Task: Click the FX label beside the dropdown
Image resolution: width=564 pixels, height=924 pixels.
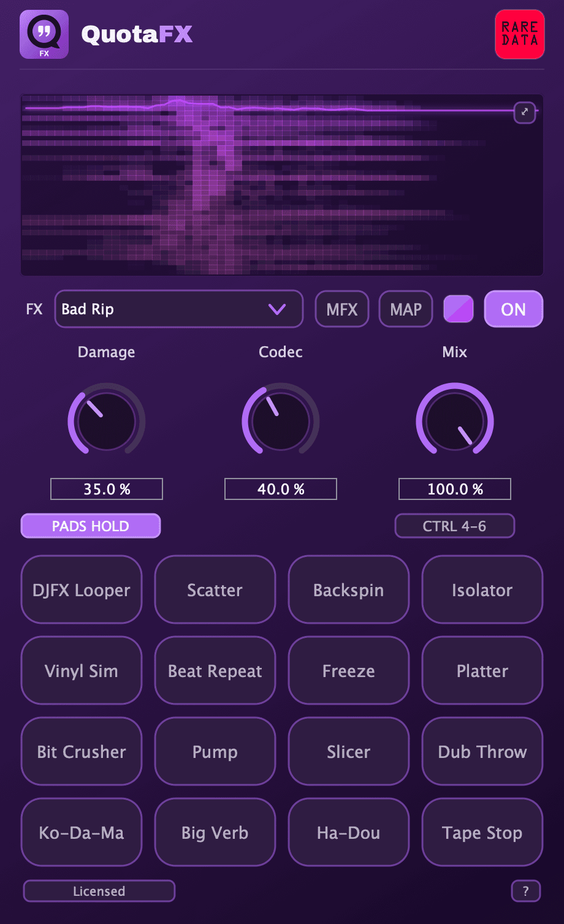Action: [34, 309]
